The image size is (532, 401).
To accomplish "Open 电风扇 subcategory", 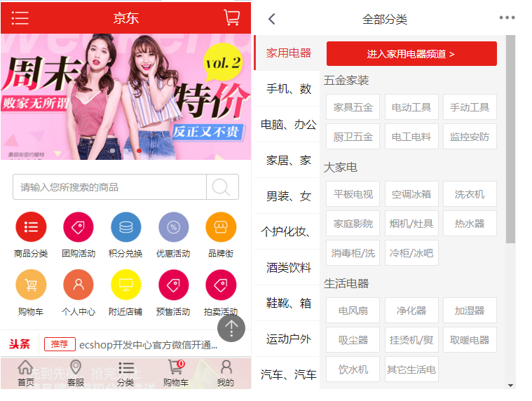I will pos(353,311).
